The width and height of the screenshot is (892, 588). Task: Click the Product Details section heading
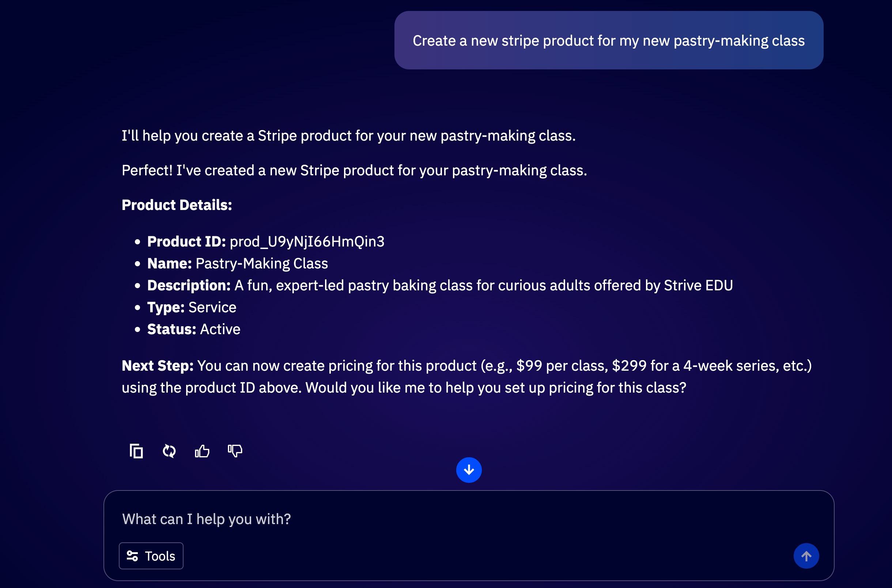click(x=176, y=205)
